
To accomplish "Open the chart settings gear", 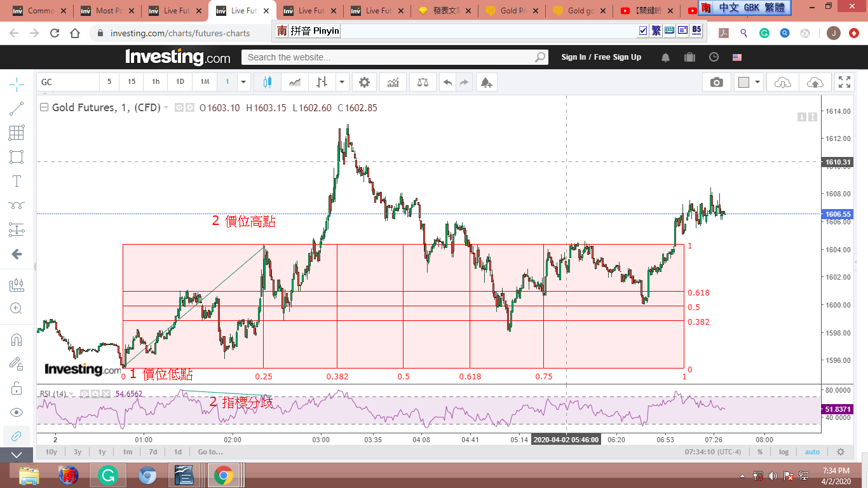I will point(364,82).
